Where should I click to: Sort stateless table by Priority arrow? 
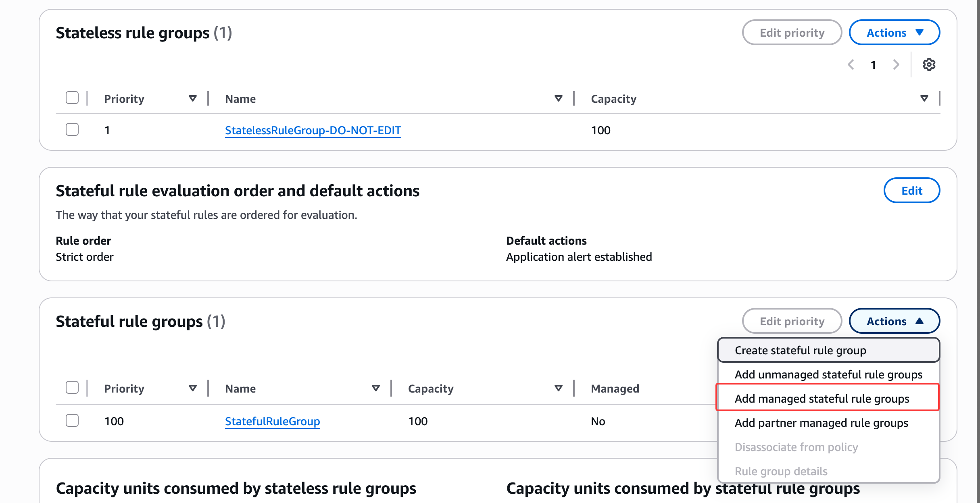pyautogui.click(x=193, y=98)
